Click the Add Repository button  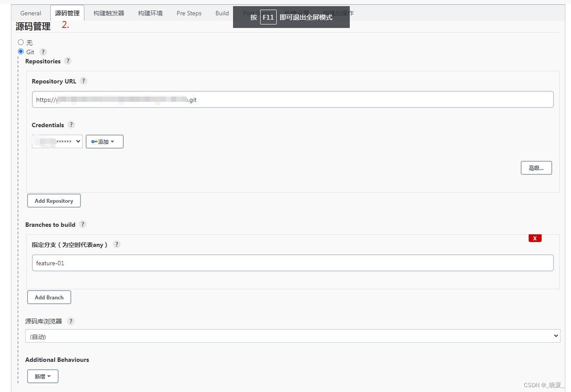(x=54, y=201)
